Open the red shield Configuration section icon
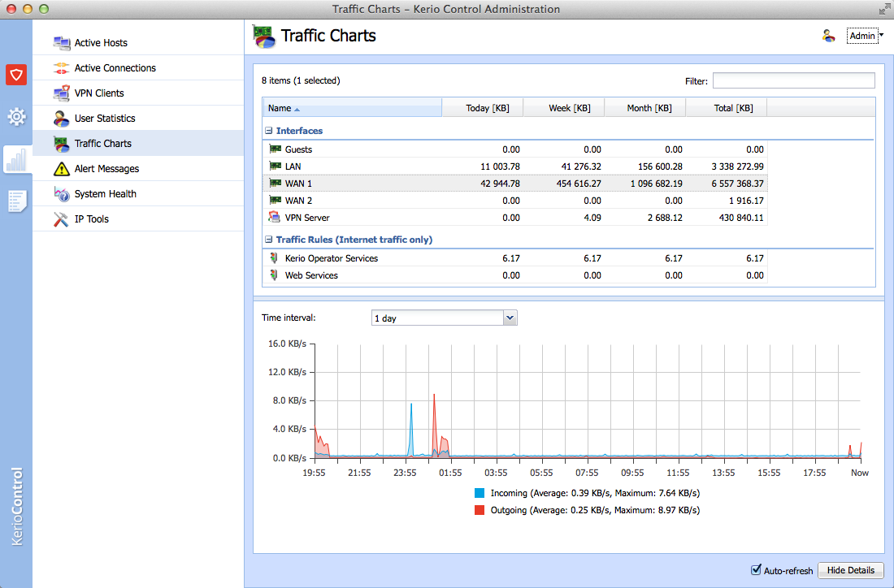 click(x=16, y=75)
